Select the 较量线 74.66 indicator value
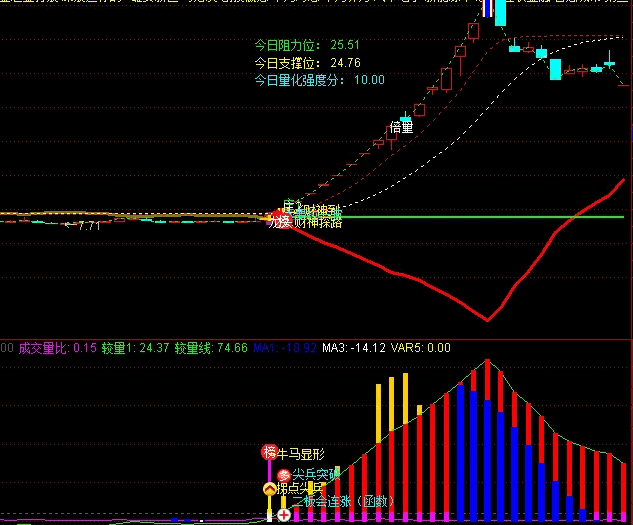Viewport: 633px width, 525px height. click(211, 348)
